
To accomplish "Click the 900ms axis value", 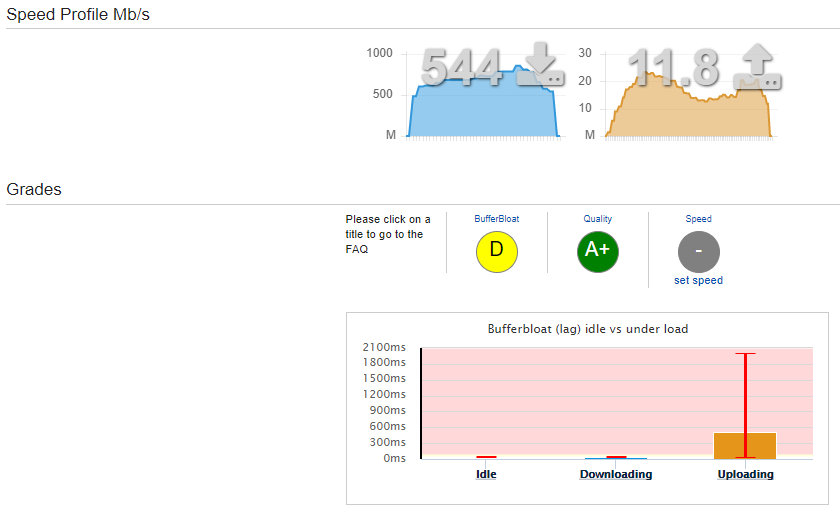I will click(x=387, y=410).
